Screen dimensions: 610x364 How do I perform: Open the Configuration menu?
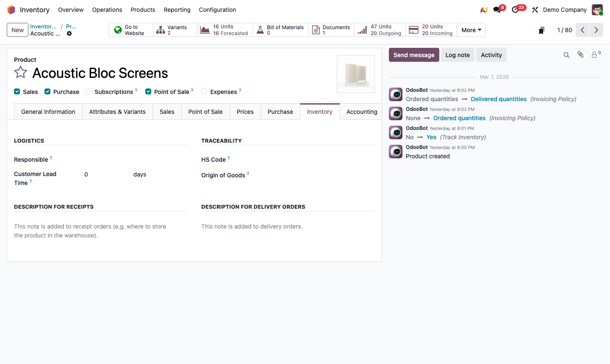pyautogui.click(x=217, y=9)
